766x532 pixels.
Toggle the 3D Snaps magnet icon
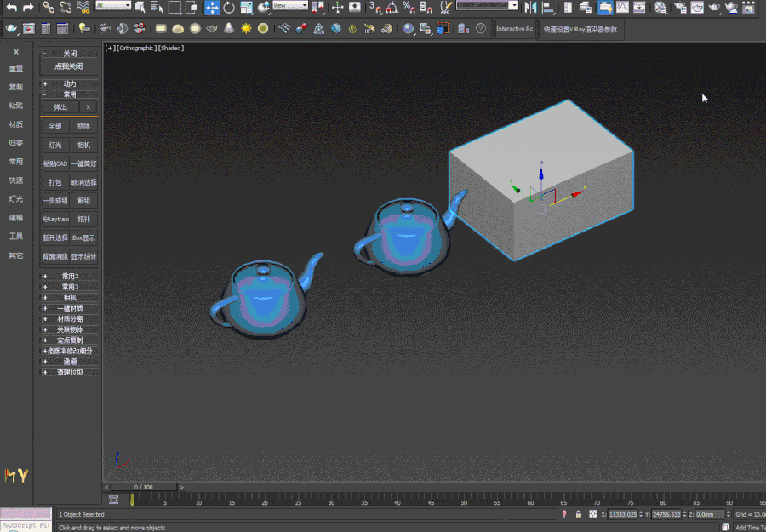tap(375, 7)
